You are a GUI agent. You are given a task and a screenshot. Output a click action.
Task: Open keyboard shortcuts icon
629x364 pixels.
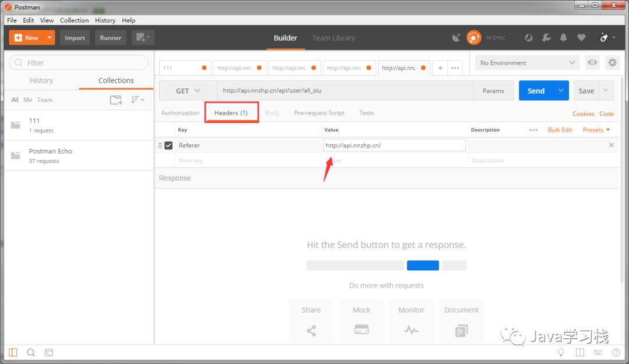(x=598, y=352)
